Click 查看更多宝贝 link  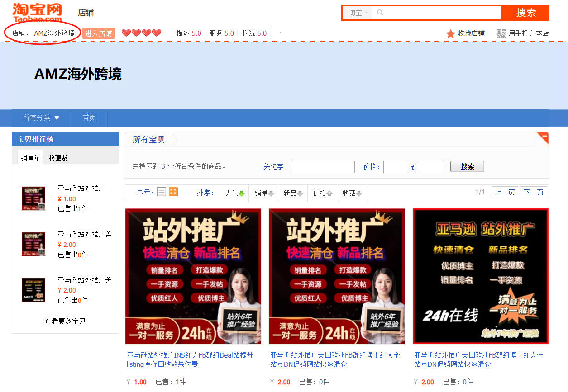coord(65,321)
